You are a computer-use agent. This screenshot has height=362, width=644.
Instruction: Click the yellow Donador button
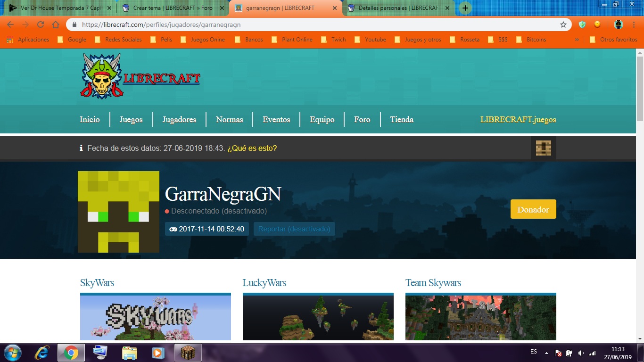tap(533, 210)
